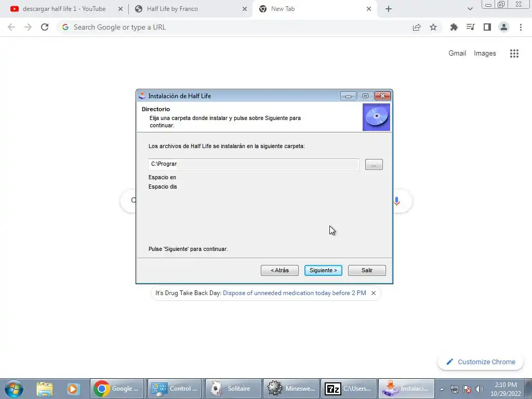Click the install path field showing C:\Program
This screenshot has height=399, width=532.
(x=254, y=164)
